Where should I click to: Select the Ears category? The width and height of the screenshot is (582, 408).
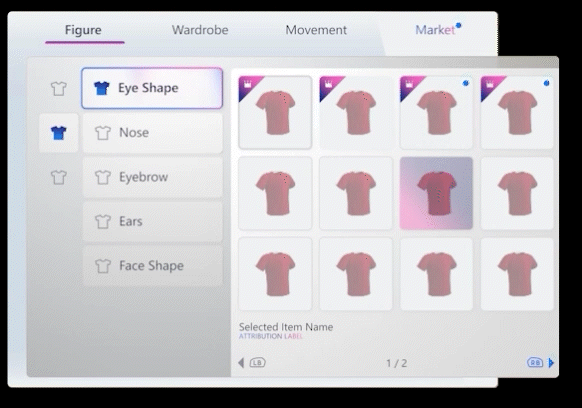click(153, 221)
